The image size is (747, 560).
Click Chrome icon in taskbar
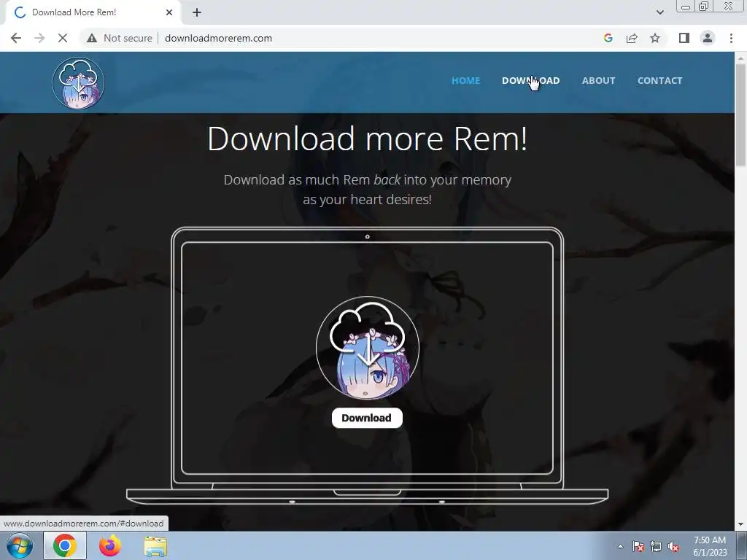(x=65, y=545)
